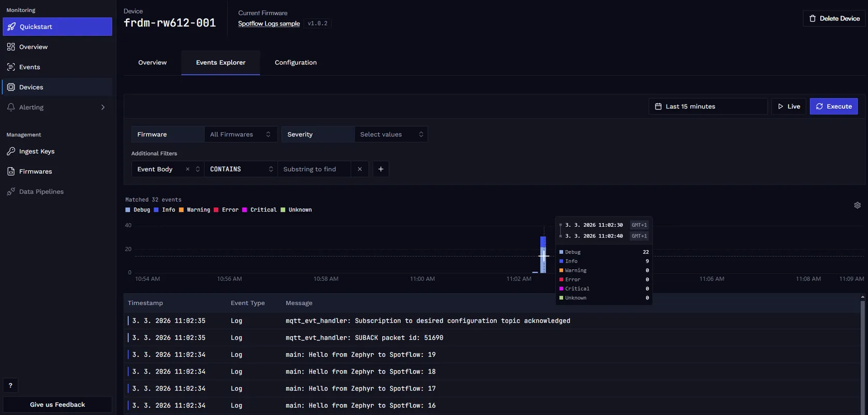
Task: Click the Execute button
Action: (833, 106)
